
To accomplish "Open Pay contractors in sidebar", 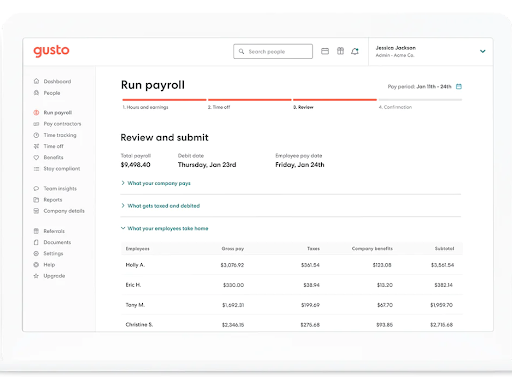I will [62, 124].
